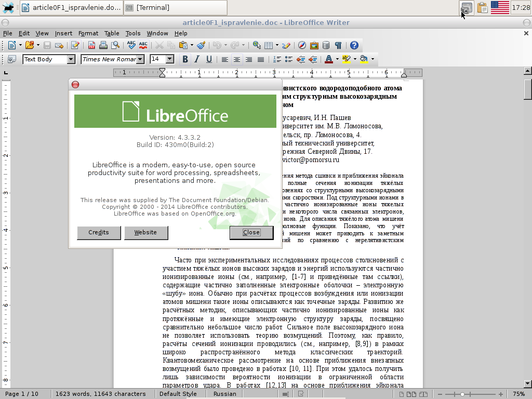This screenshot has width=532, height=399.
Task: Toggle Underline formatting
Action: pyautogui.click(x=209, y=59)
